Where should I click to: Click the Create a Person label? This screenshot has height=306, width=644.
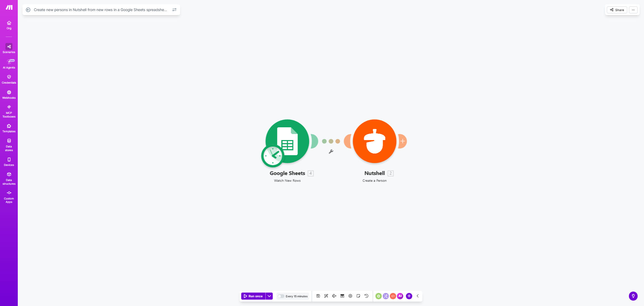coord(375,181)
